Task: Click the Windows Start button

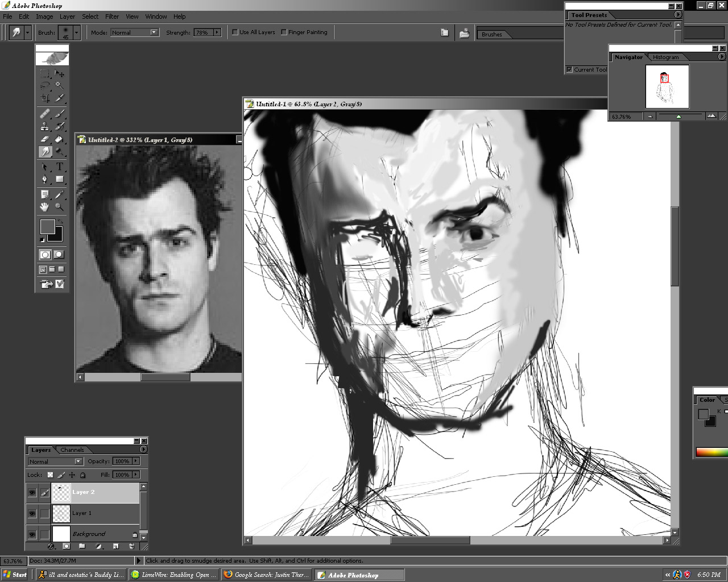Action: (15, 575)
